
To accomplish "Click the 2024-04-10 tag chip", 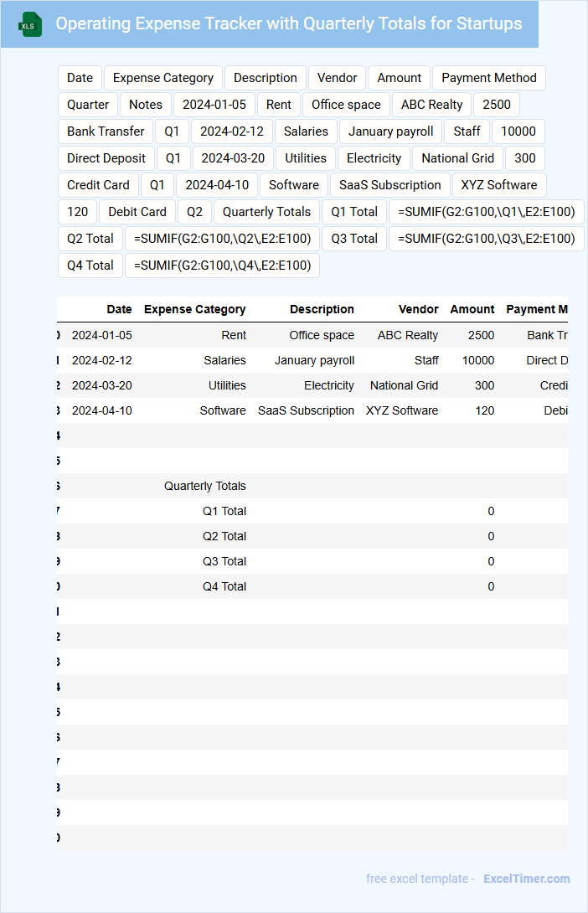I will click(x=217, y=185).
